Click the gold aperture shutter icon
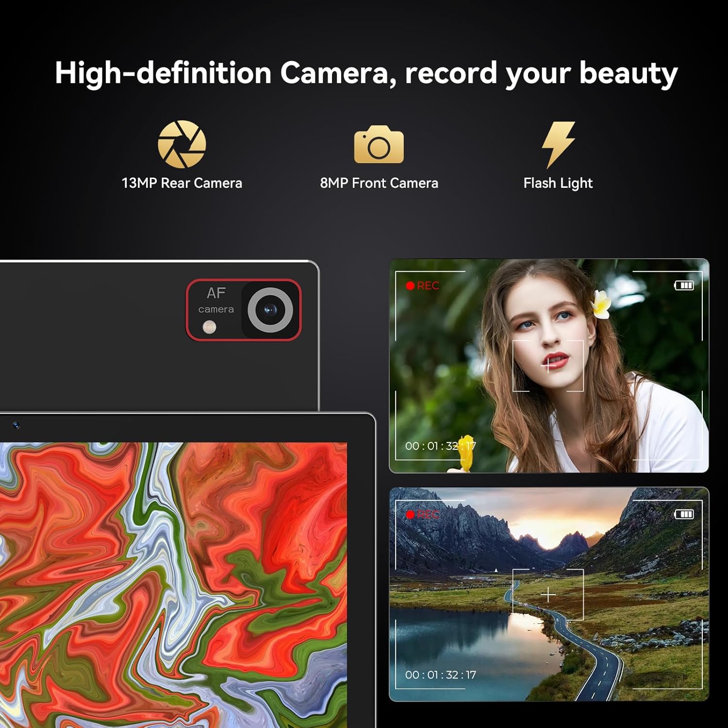 click(x=182, y=144)
